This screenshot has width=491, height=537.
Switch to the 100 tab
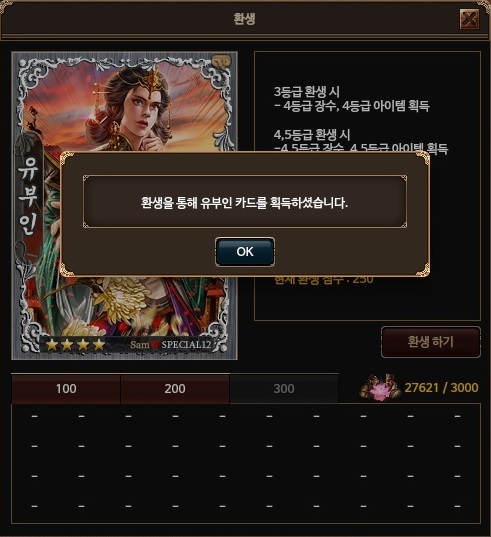66,389
